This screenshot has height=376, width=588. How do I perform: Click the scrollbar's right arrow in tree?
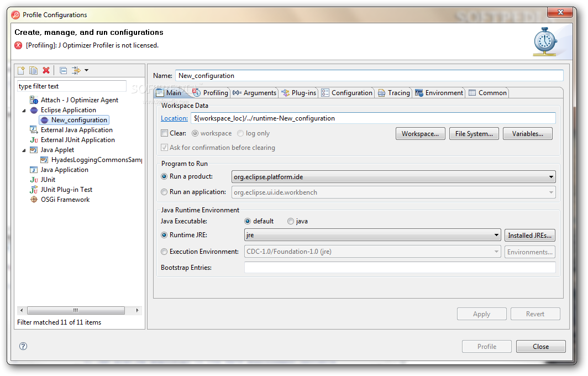coord(137,310)
